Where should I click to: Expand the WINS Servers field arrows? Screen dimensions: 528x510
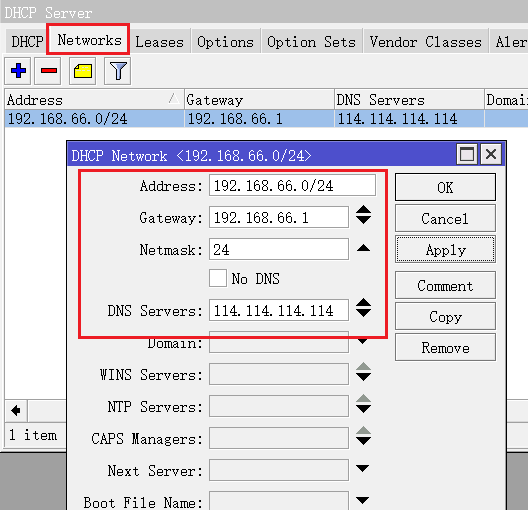pyautogui.click(x=363, y=372)
